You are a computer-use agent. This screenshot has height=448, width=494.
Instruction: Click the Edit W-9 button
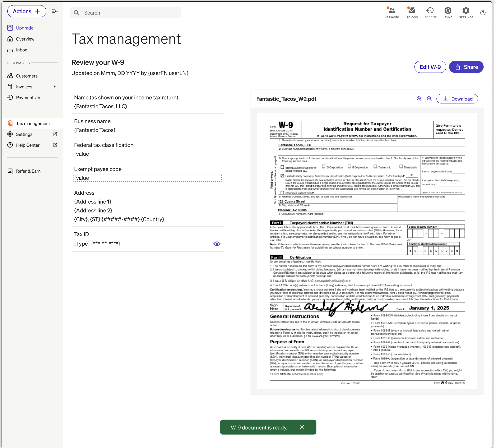430,67
